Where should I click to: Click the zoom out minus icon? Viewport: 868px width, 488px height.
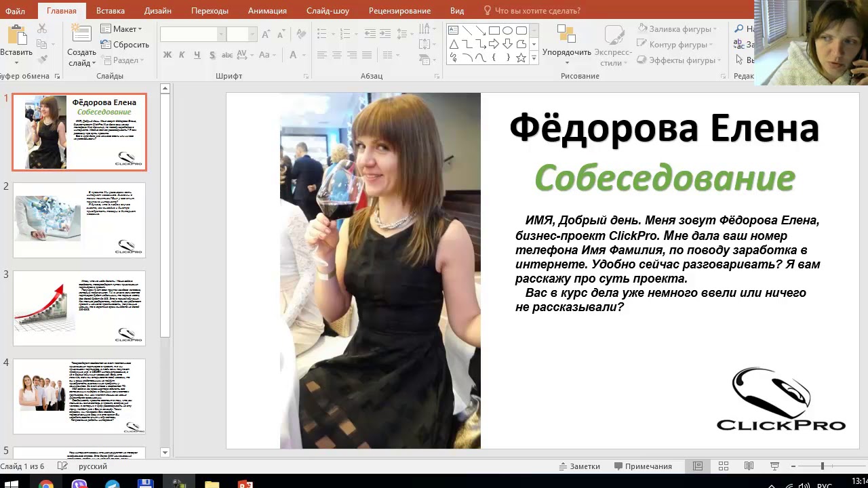point(793,466)
